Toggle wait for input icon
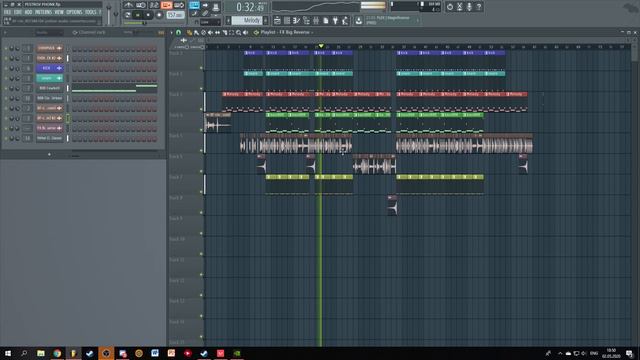This screenshot has height=360, width=640. point(141,5)
